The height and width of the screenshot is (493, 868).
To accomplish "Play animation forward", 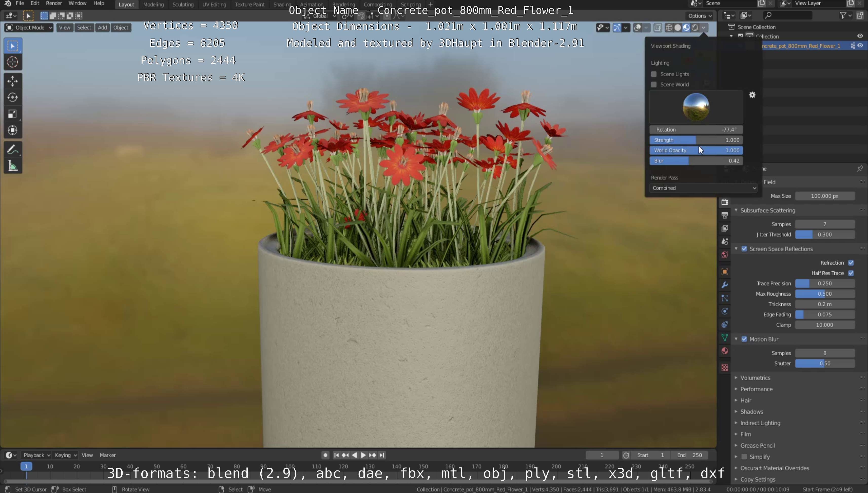I will [x=363, y=455].
